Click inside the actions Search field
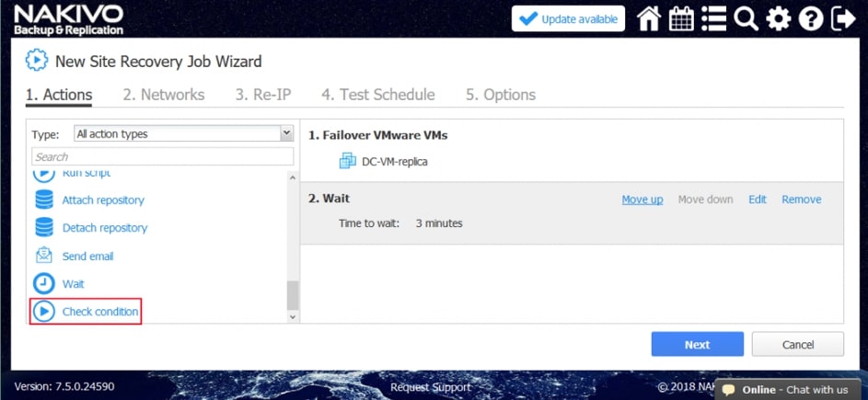The width and height of the screenshot is (868, 400). (162, 156)
